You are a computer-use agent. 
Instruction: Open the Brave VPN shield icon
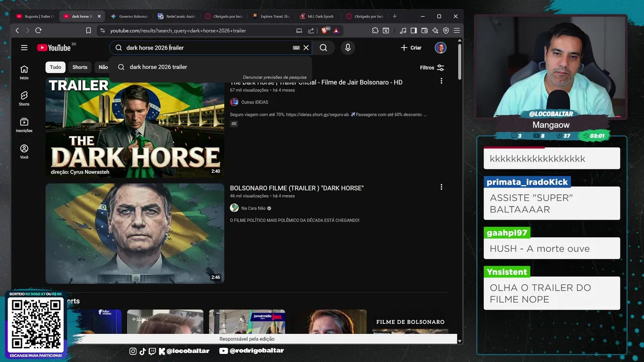coord(446,31)
